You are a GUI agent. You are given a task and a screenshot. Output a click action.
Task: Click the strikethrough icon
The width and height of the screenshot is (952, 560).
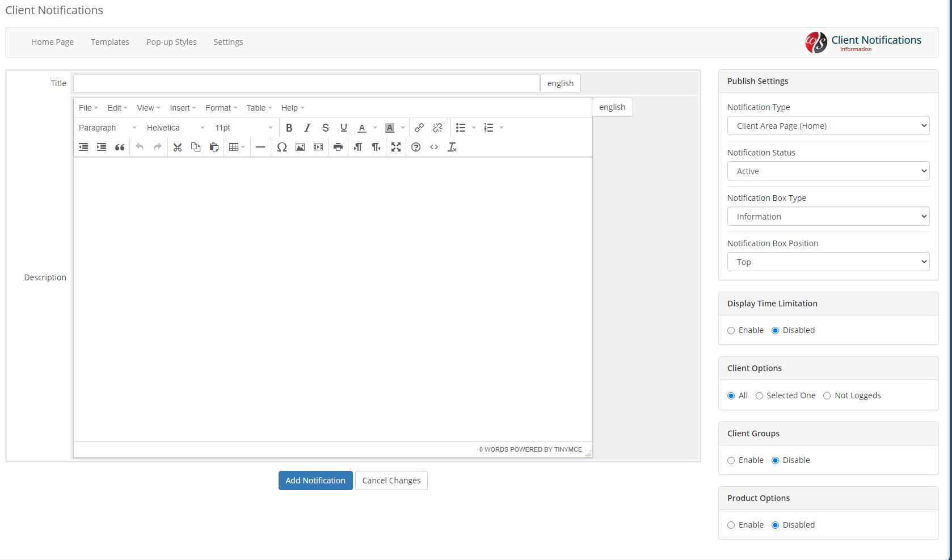(325, 128)
